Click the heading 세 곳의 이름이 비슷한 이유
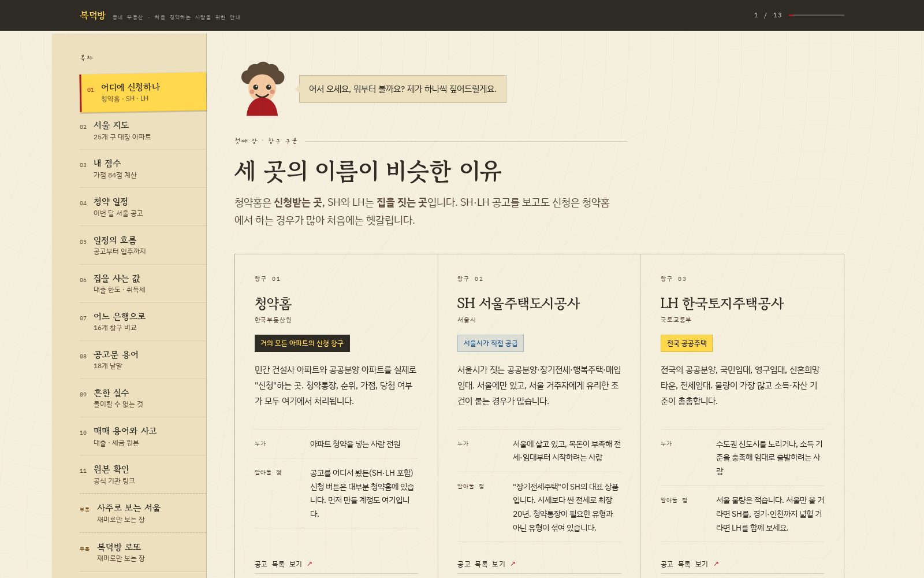Viewport: 924px width, 578px height. coord(368,171)
